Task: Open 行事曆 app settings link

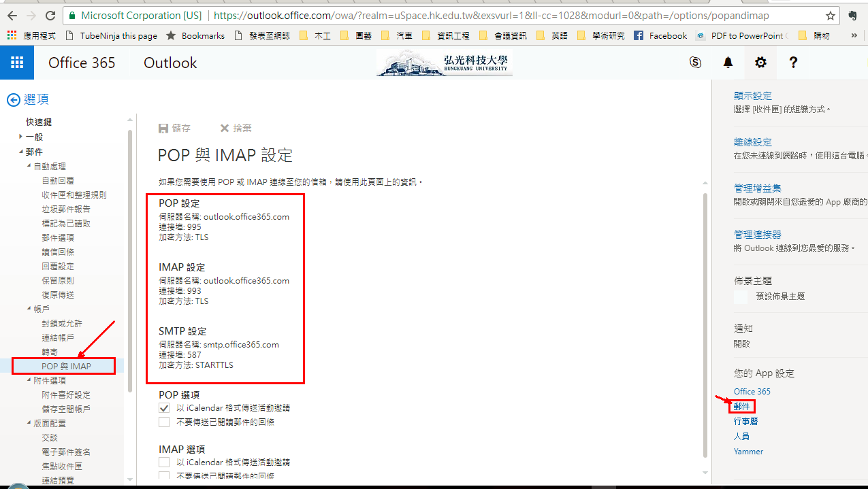Action: tap(746, 422)
